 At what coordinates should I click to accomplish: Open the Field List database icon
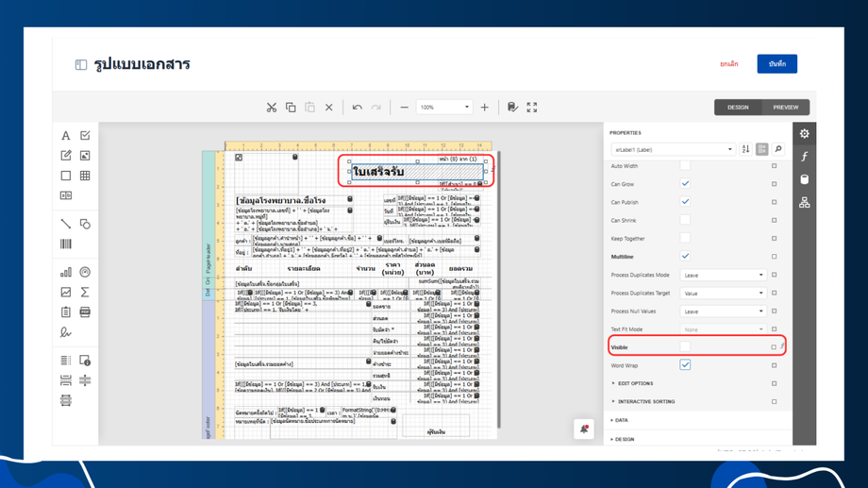[805, 179]
